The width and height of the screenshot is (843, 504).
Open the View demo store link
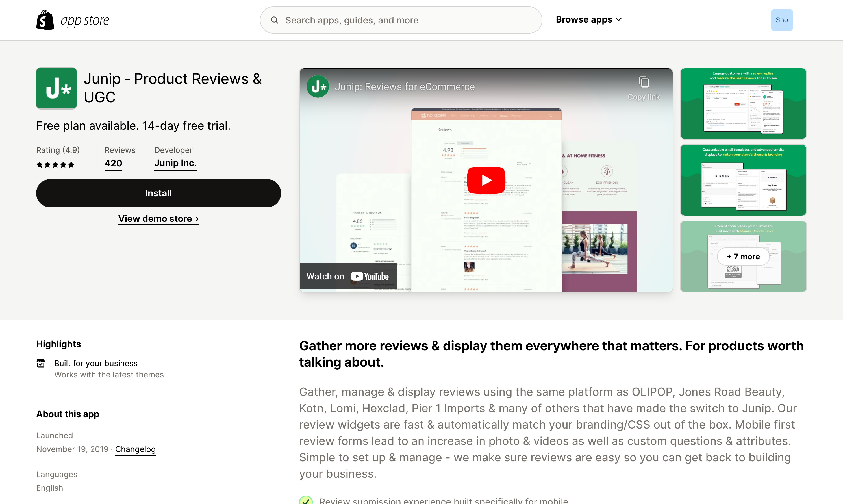(158, 219)
